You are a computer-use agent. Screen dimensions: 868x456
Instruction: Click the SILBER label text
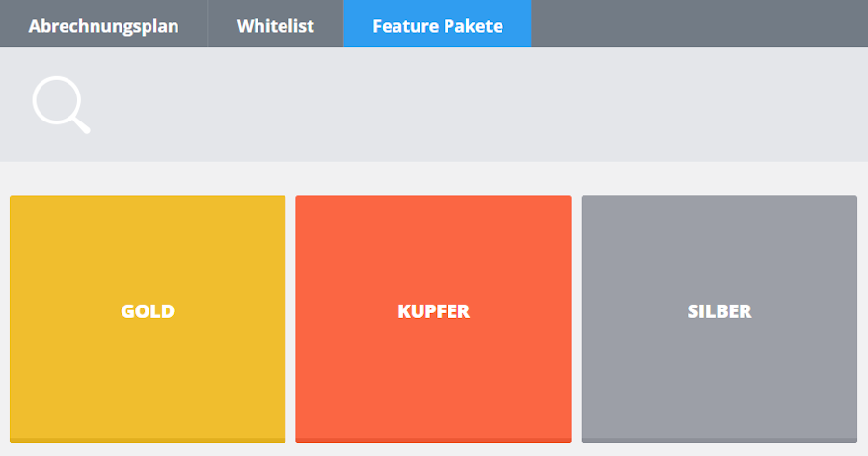coord(719,311)
